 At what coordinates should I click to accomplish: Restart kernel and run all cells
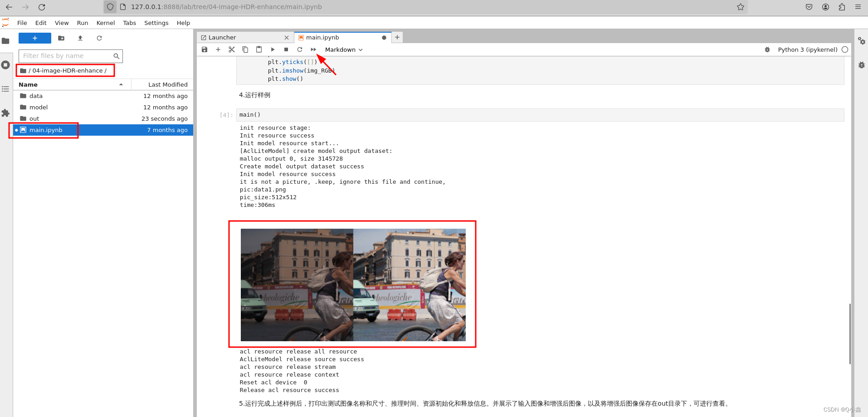[313, 49]
